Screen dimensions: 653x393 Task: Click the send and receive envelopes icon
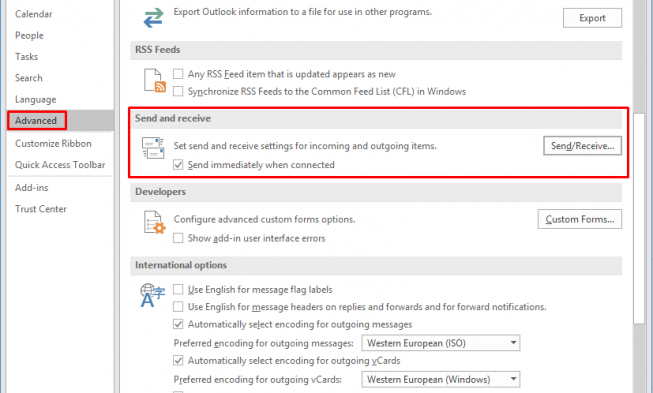153,148
